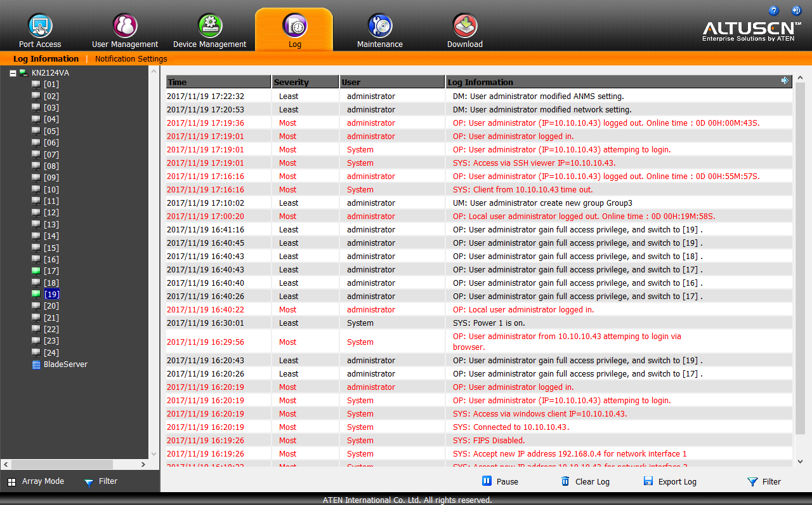Click green port [17] monitor icon
Image resolution: width=812 pixels, height=508 pixels.
tap(36, 271)
